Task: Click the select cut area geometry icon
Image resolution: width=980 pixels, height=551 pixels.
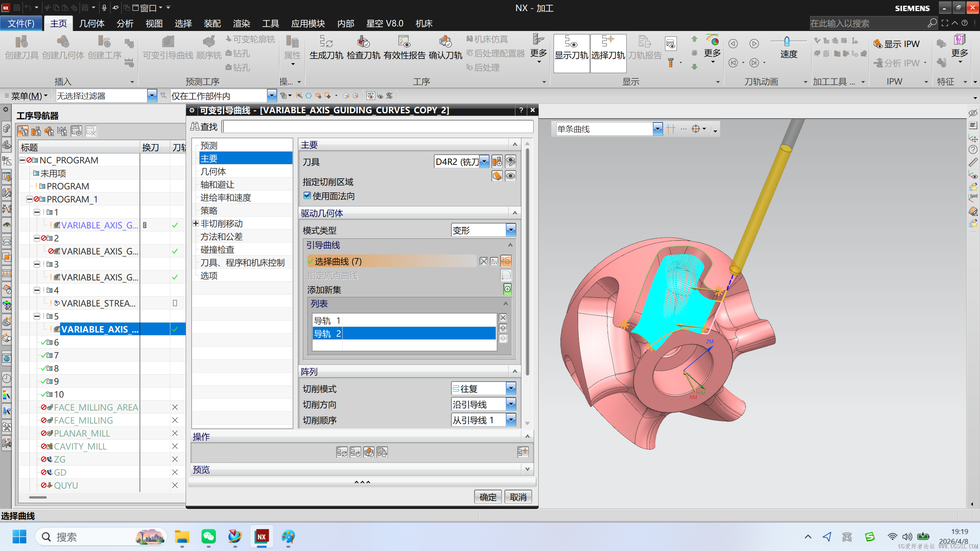Action: [x=497, y=176]
